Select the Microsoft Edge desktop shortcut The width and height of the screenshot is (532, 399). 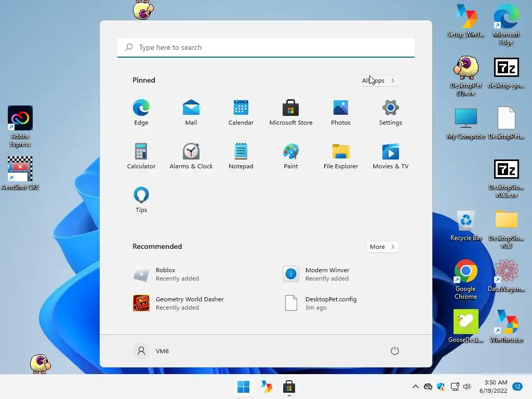[506, 24]
